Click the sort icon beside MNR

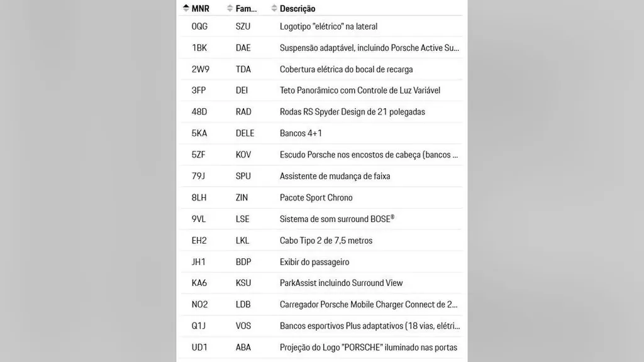pos(185,8)
